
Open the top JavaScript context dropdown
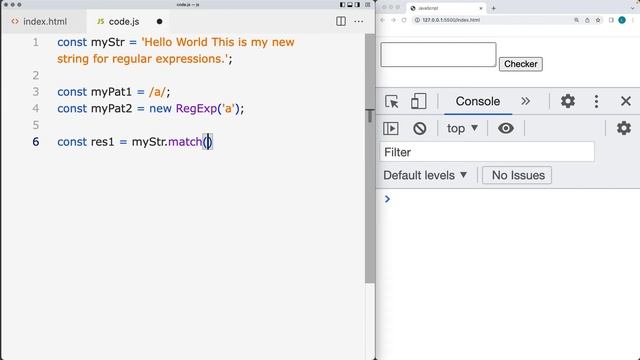(462, 129)
